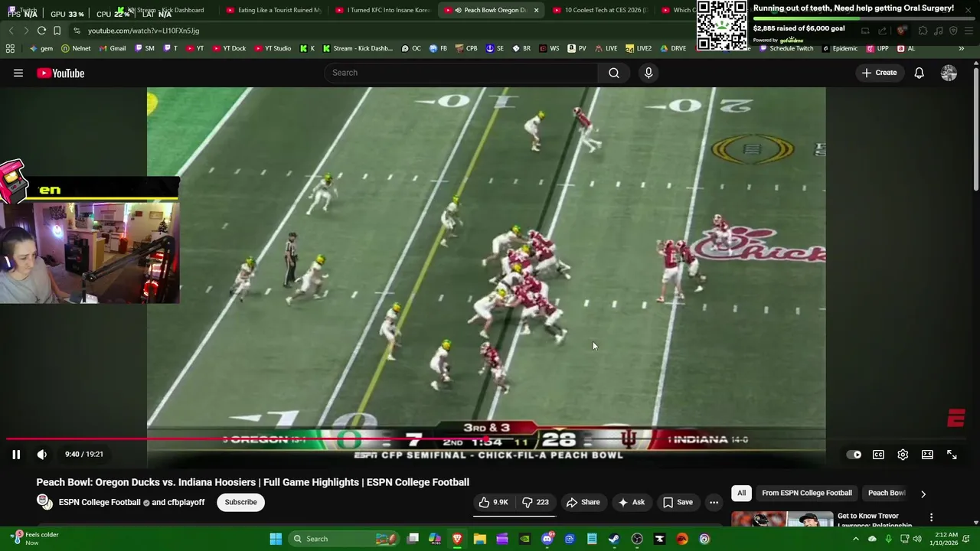980x551 pixels.
Task: Open the Nelnet bookmark
Action: click(x=76, y=48)
